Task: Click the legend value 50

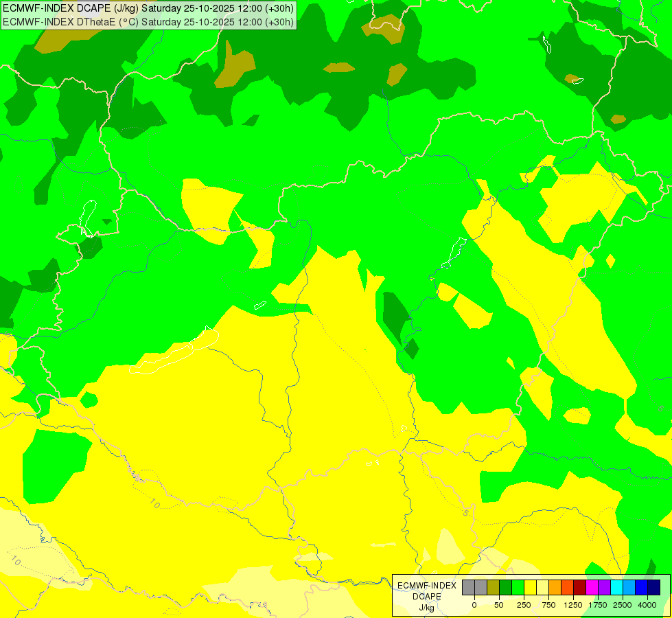Action: pyautogui.click(x=499, y=605)
